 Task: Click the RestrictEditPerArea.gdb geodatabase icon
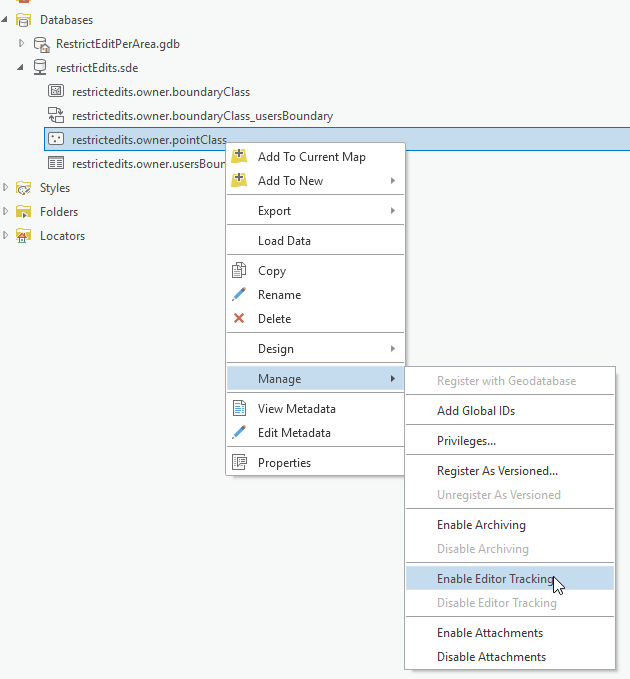41,44
